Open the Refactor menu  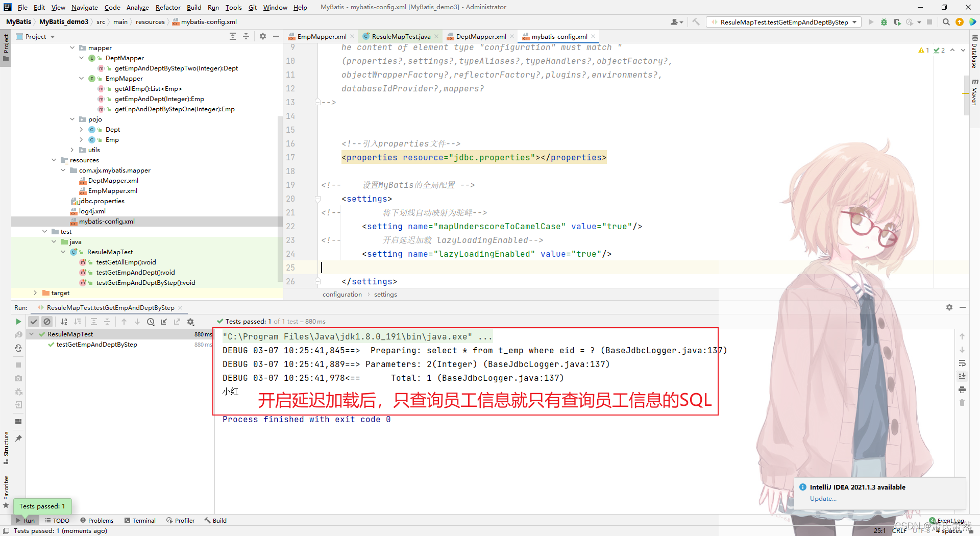pyautogui.click(x=168, y=7)
